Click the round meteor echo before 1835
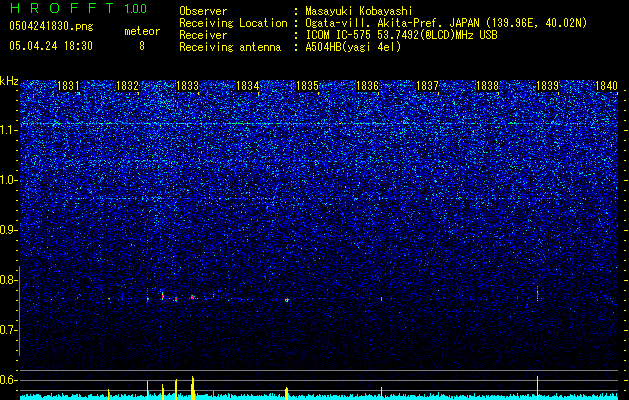Screen dimensions: 629x400 (x=287, y=300)
